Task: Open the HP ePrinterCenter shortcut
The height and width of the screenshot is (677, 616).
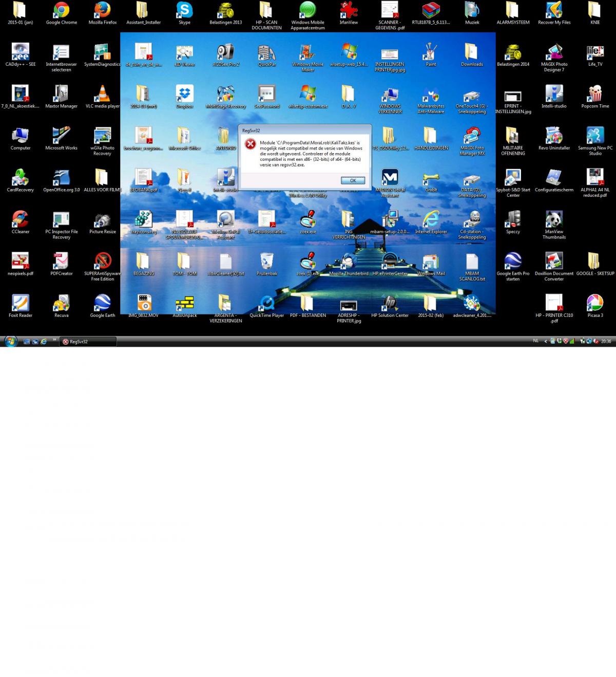Action: 390,264
